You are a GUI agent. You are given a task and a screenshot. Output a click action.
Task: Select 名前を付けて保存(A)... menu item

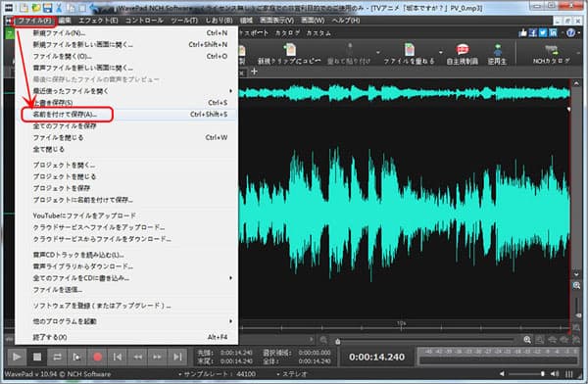[126, 115]
